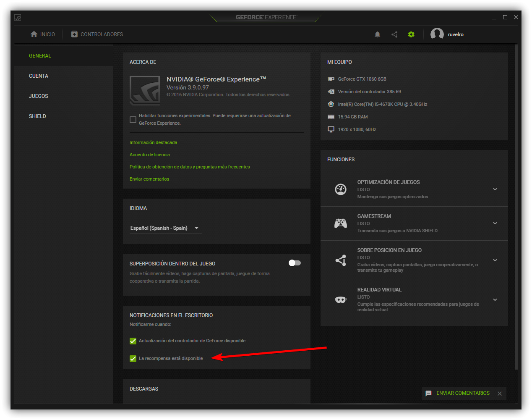Screen dimensions: 532x420
Task: Click the monitor resolution icon
Action: (x=331, y=129)
